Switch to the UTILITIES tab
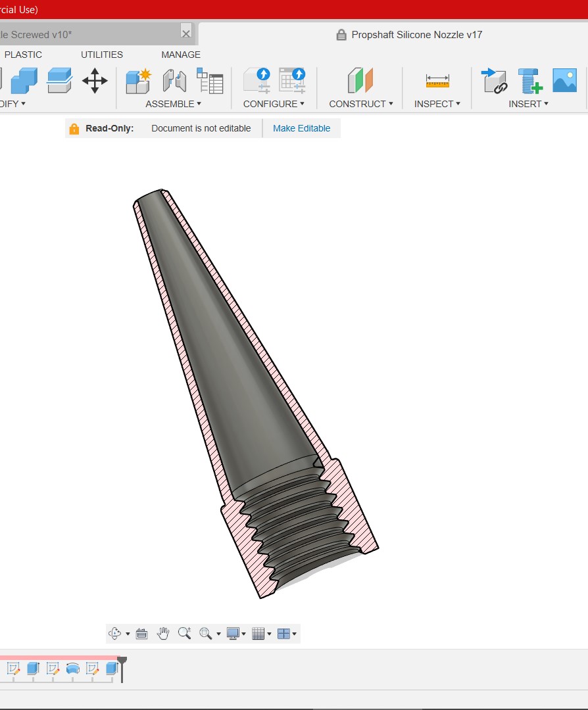The image size is (588, 710). pyautogui.click(x=102, y=55)
